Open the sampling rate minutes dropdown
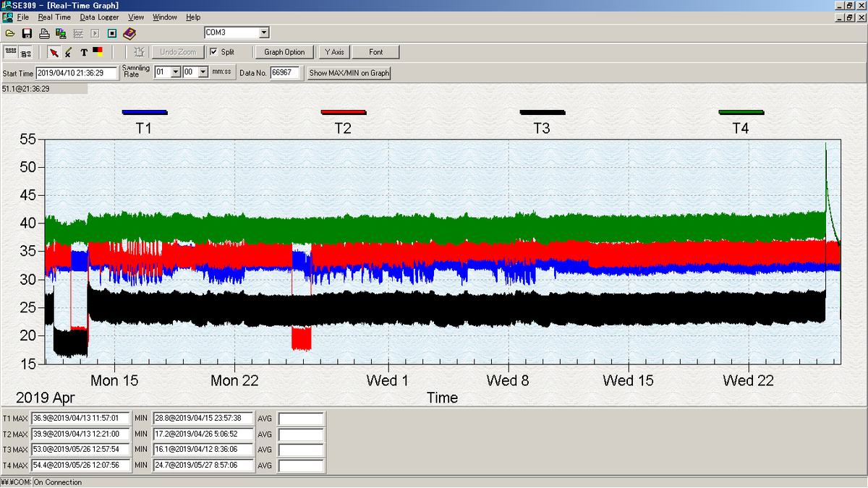The width and height of the screenshot is (868, 488). tap(175, 72)
